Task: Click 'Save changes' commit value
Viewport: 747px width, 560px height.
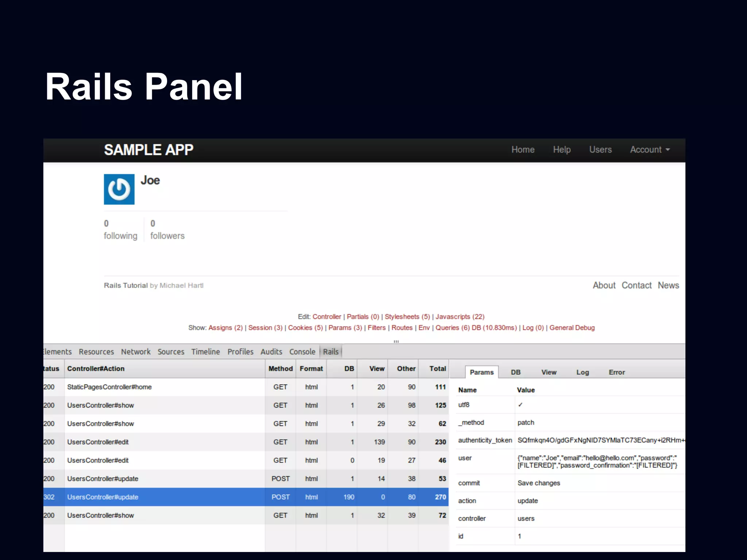Action: coord(539,483)
